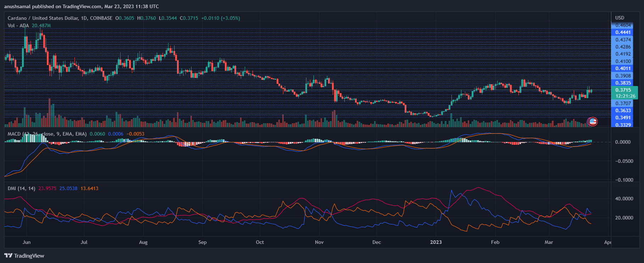Click the DMI axis value 40.0000

(x=624, y=199)
